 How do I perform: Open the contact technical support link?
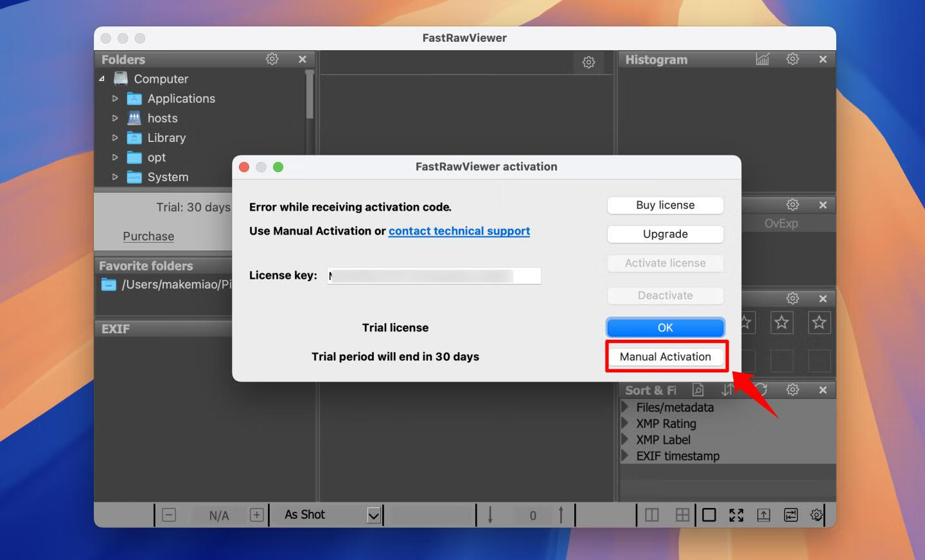[459, 231]
